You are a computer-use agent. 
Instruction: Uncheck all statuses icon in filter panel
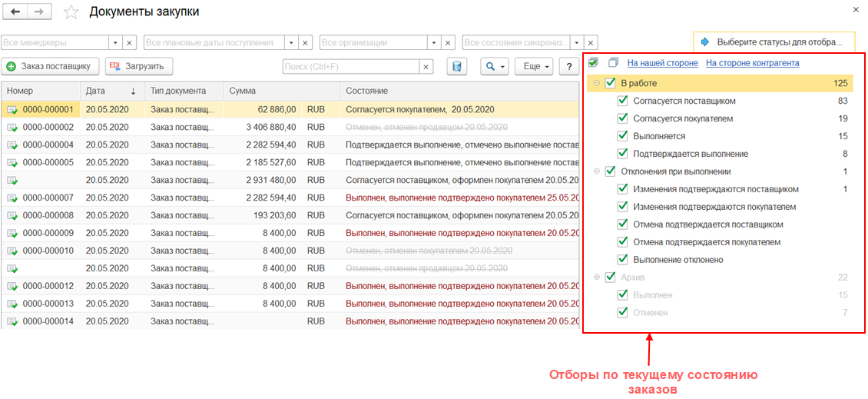pos(613,62)
